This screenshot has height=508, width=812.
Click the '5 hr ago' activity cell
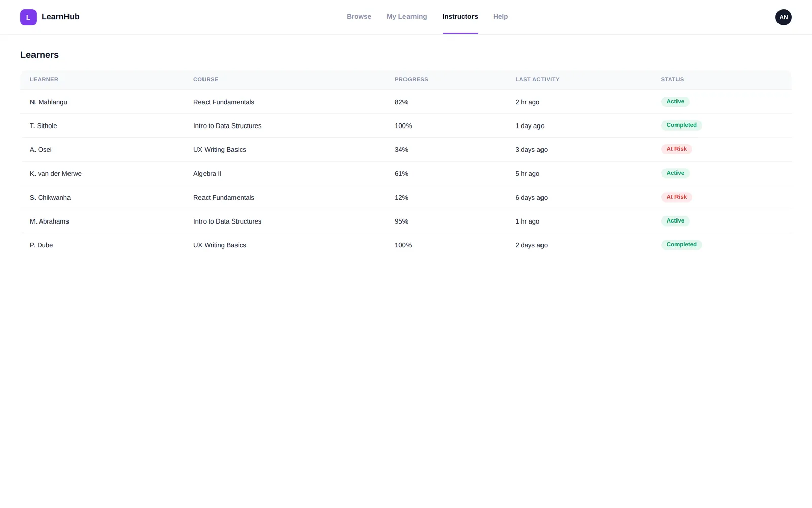click(x=527, y=174)
